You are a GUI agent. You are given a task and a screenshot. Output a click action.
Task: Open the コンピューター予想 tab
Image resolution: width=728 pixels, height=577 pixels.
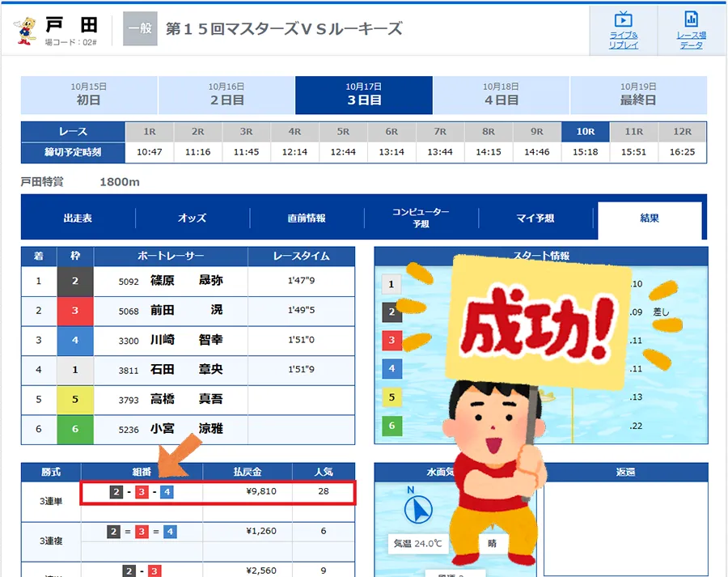point(421,218)
